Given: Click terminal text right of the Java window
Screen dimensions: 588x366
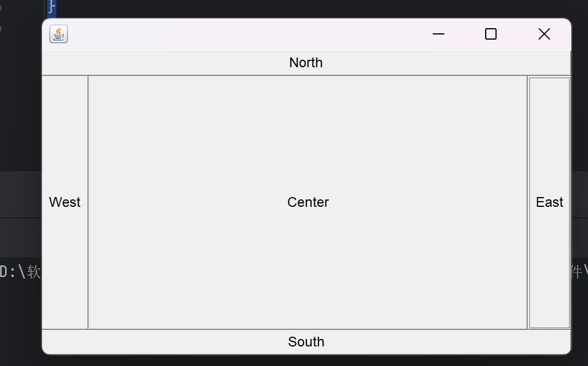Looking at the screenshot, I should 579,272.
